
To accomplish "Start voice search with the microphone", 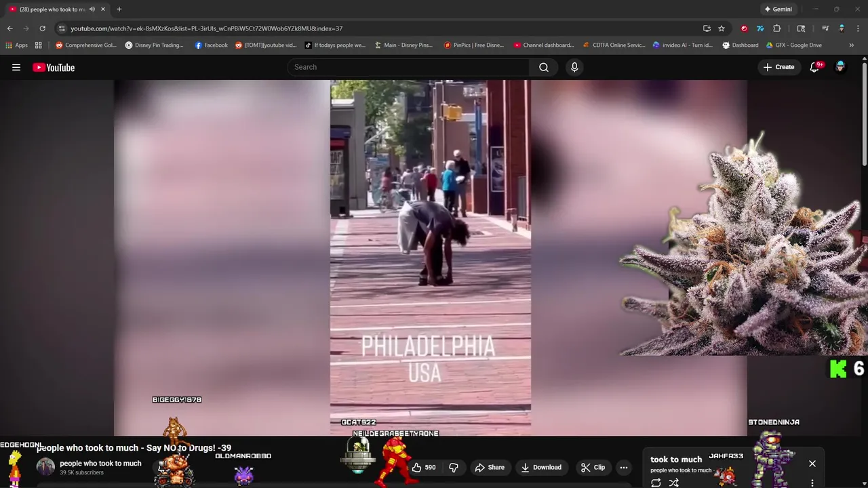I will [574, 67].
